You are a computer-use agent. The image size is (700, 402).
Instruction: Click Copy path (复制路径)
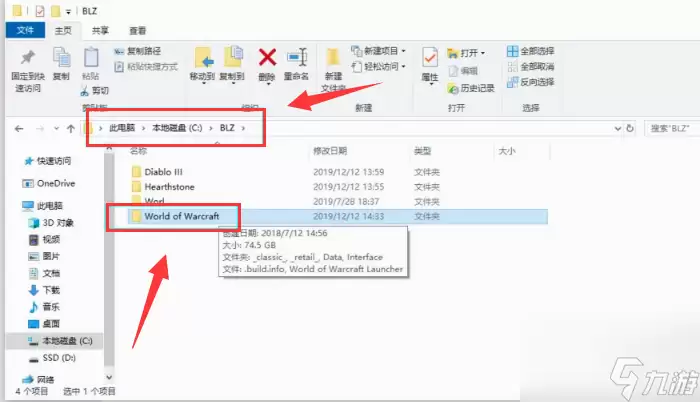(x=138, y=51)
